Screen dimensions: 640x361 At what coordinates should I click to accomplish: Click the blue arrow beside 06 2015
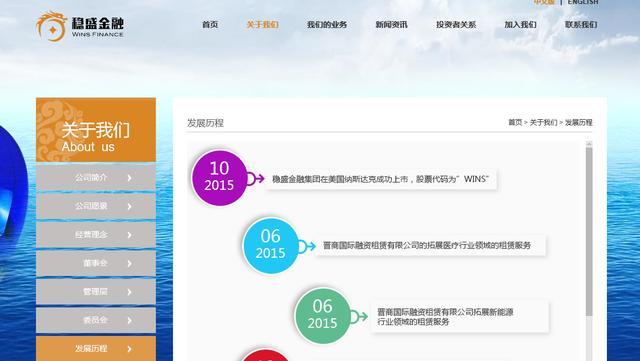307,246
